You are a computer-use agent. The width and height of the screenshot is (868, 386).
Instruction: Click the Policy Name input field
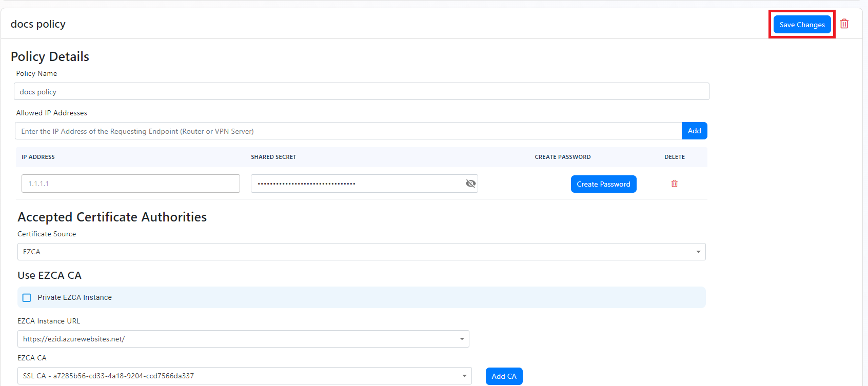coord(362,91)
